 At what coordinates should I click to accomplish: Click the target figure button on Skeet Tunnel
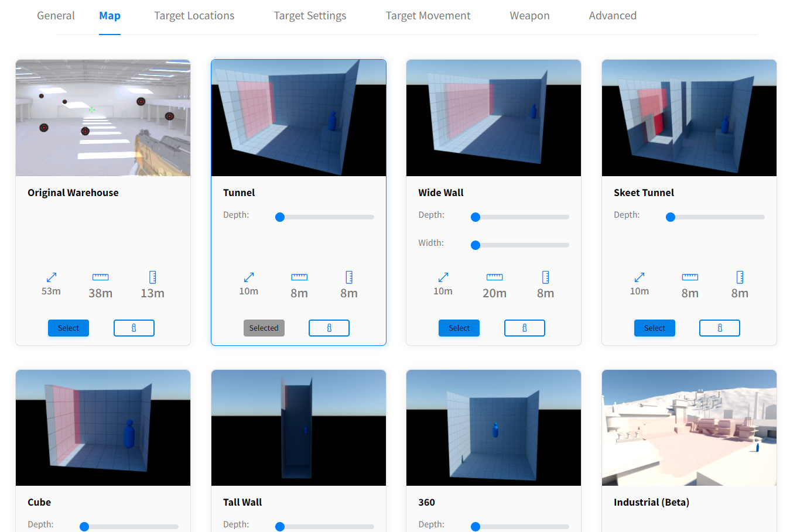tap(719, 328)
